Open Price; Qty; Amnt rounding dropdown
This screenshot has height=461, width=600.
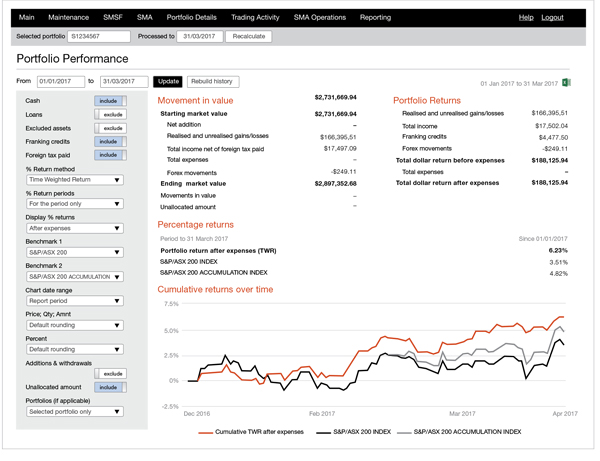click(x=75, y=325)
